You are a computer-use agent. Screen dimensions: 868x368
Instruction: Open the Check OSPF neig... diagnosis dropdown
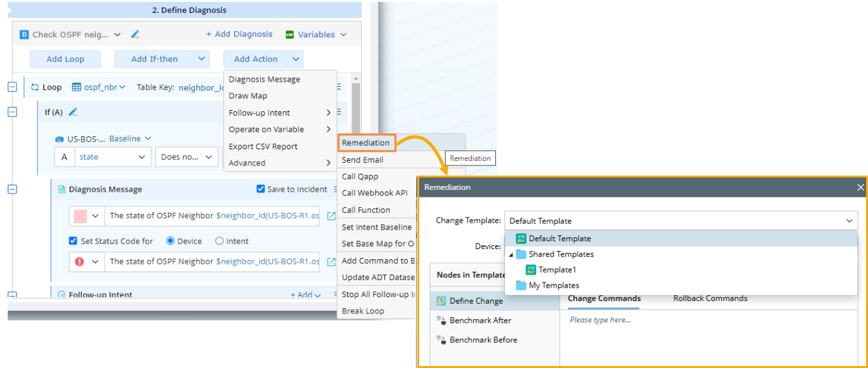117,35
